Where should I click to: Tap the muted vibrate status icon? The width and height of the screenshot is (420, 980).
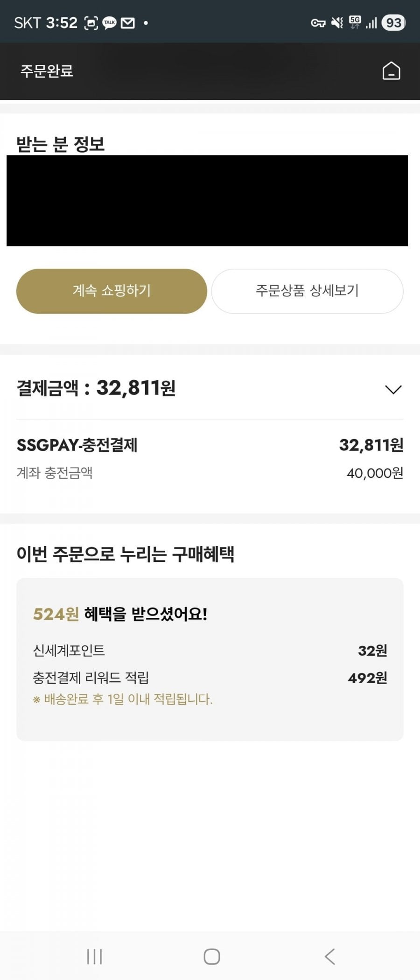(337, 23)
